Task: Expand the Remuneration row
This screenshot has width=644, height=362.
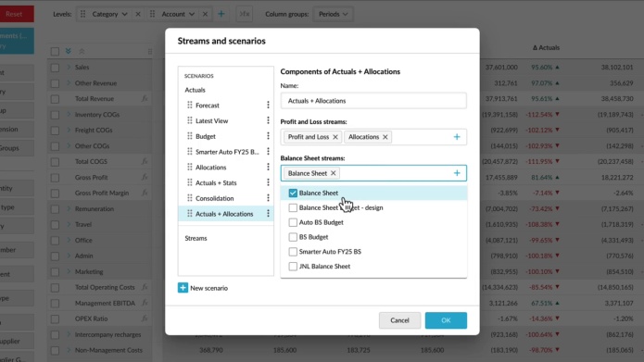Action: point(69,208)
